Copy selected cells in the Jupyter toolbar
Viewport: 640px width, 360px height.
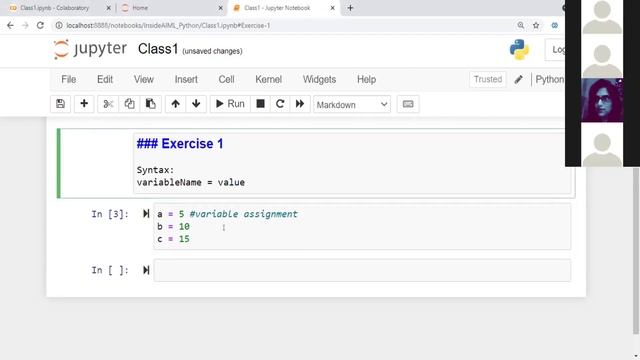pyautogui.click(x=129, y=104)
